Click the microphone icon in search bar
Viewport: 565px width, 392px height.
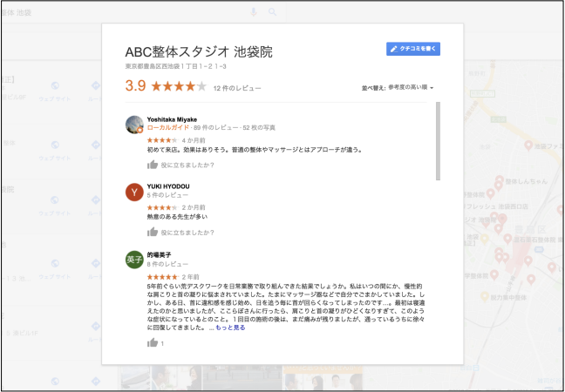[x=254, y=12]
